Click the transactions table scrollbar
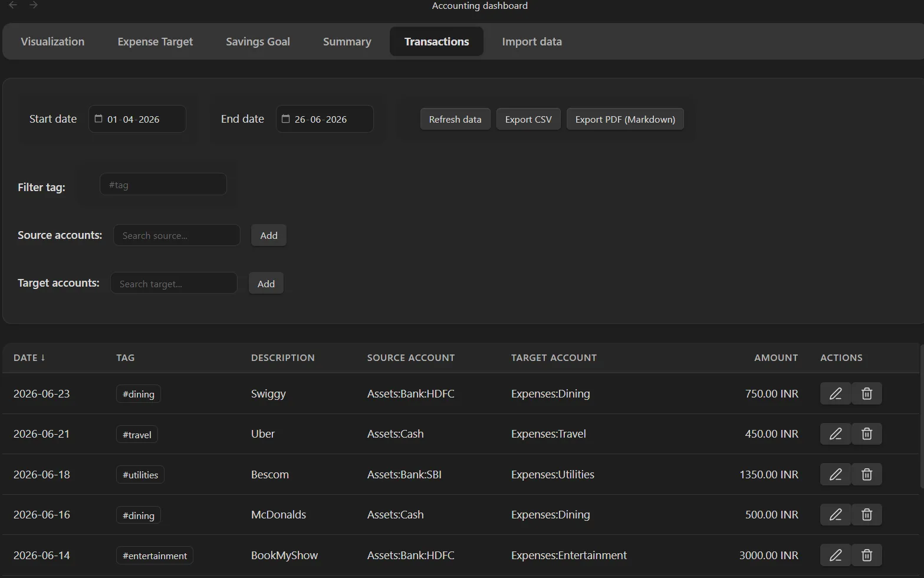The width and height of the screenshot is (924, 578). (x=922, y=416)
